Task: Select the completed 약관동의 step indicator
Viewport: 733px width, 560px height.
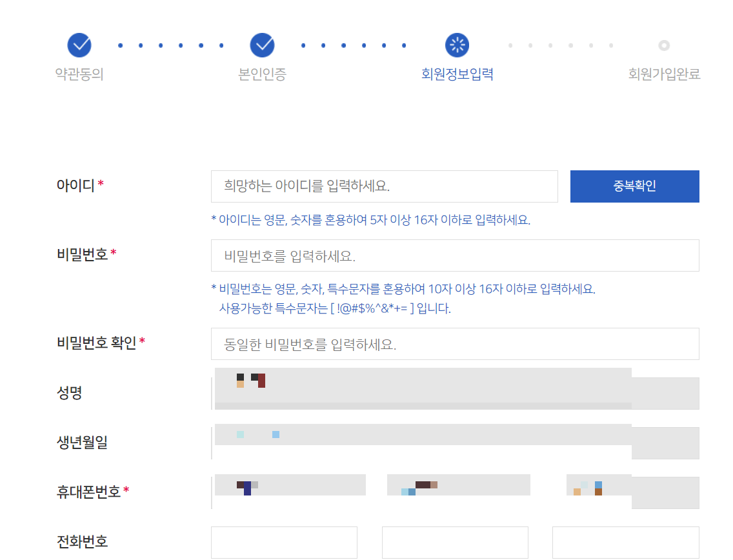Action: click(x=78, y=45)
